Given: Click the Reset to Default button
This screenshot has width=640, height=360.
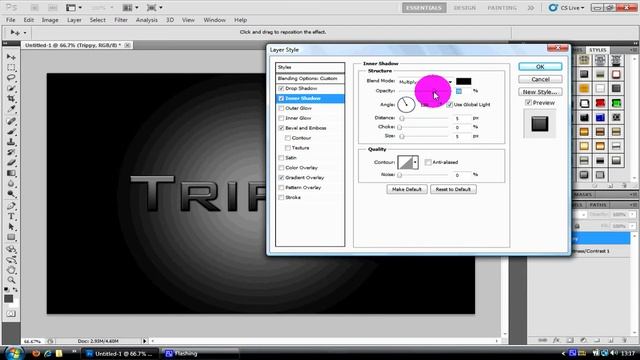Looking at the screenshot, I should (453, 189).
